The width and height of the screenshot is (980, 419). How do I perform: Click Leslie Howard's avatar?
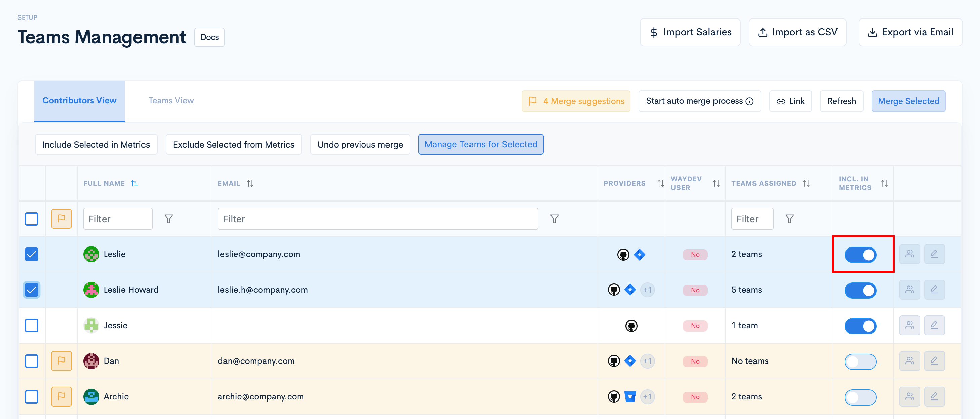point(91,290)
